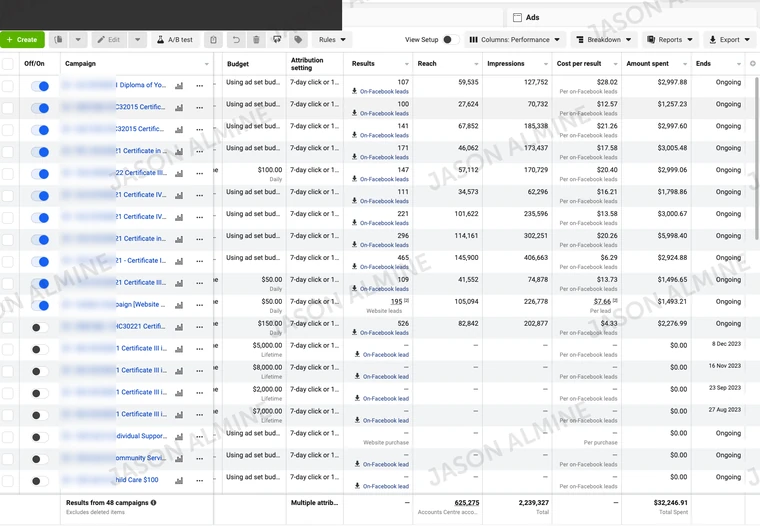Click the info icon beside Results from 48 campaigns

pyautogui.click(x=153, y=503)
